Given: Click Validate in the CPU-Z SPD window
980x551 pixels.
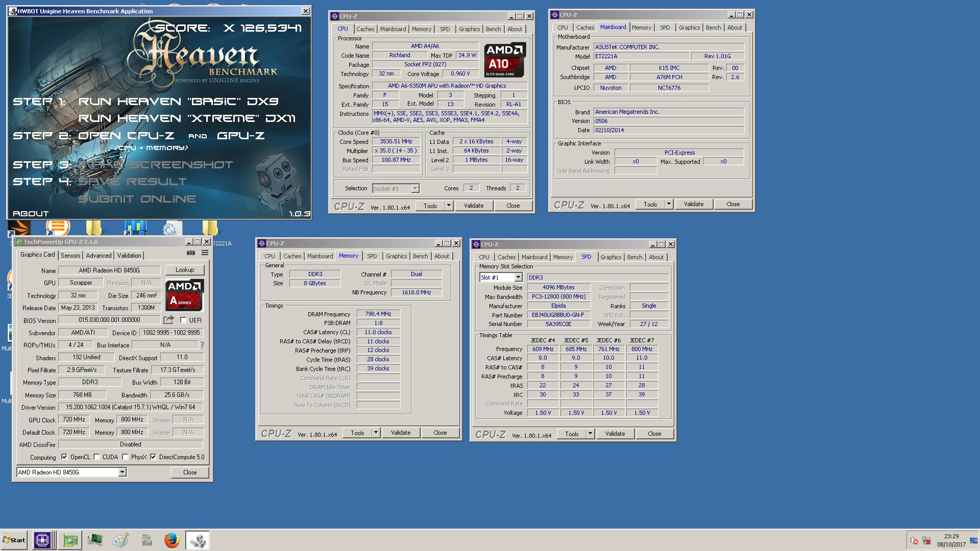Looking at the screenshot, I should (x=615, y=434).
